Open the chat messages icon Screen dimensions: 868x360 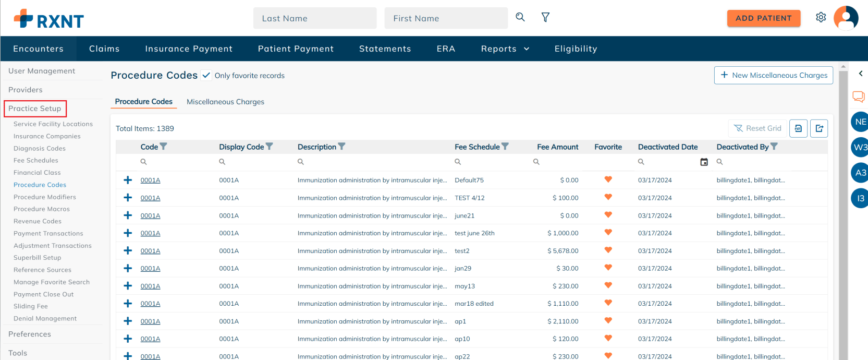click(x=859, y=97)
